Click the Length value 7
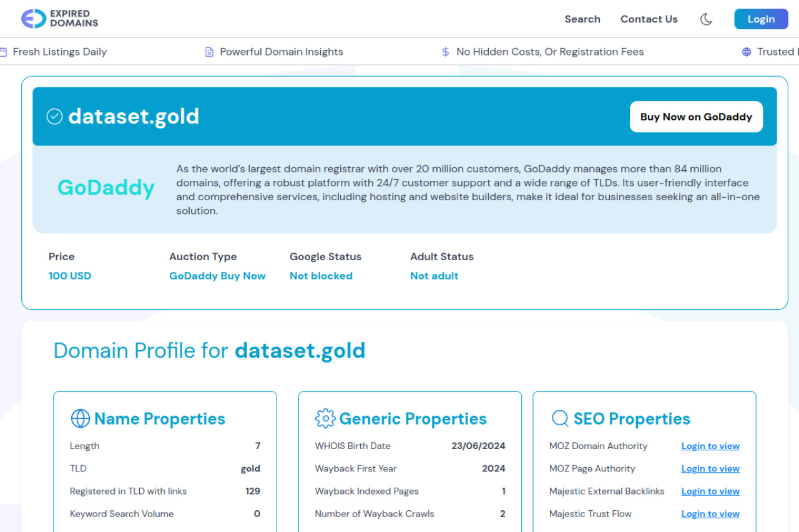 click(258, 446)
